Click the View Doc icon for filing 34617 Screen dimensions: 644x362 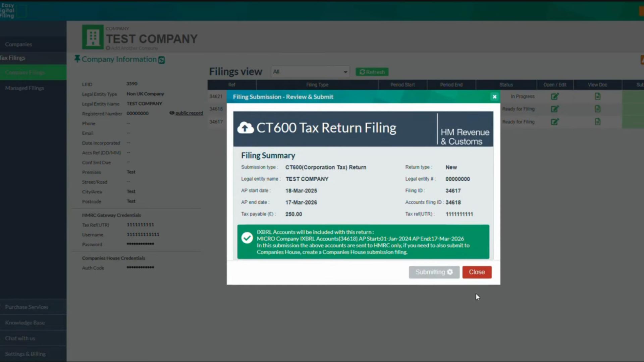[598, 122]
